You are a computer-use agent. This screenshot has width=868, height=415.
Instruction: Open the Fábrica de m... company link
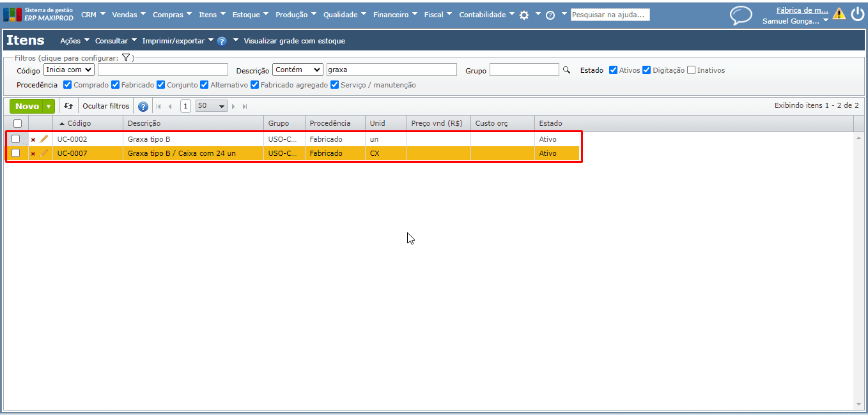coord(802,10)
